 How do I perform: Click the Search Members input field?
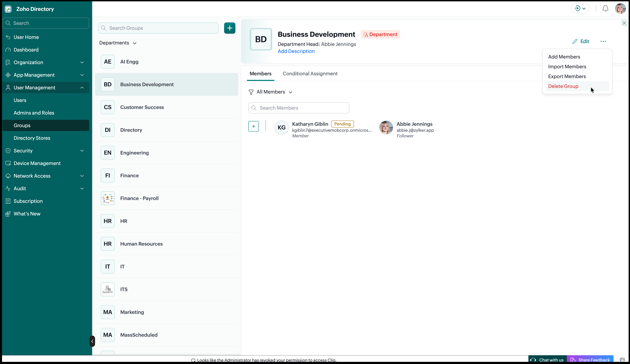tap(299, 108)
